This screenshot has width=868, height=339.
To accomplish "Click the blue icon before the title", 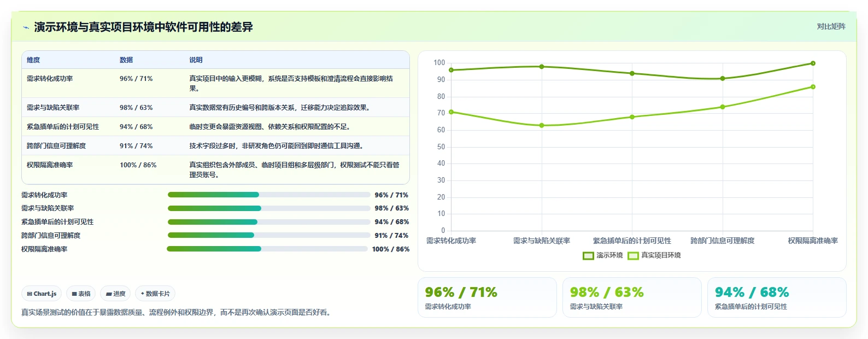I will 26,27.
